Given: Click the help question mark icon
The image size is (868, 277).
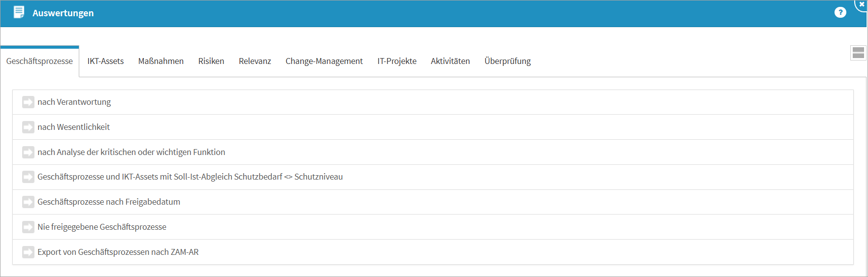Looking at the screenshot, I should point(840,12).
